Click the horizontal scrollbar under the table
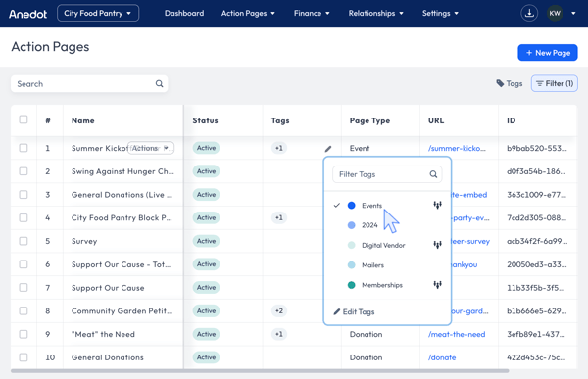Viewport: 588px width, 379px height. point(260,371)
